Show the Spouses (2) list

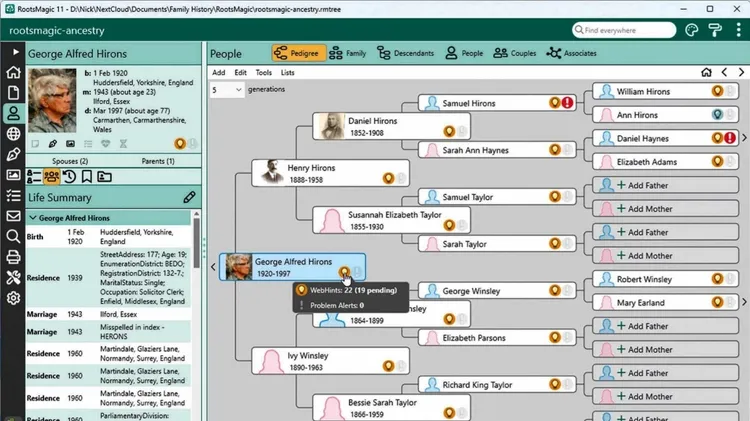tap(69, 161)
